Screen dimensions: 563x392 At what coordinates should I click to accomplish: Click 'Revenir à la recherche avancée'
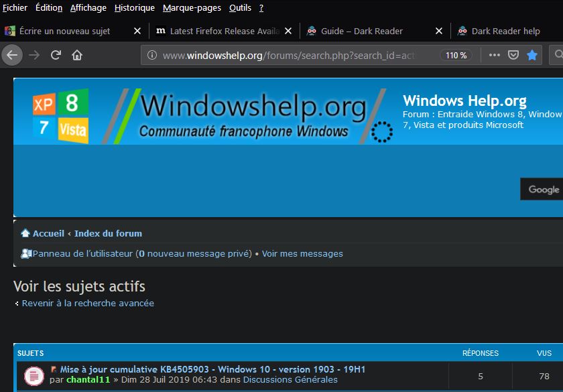[88, 303]
